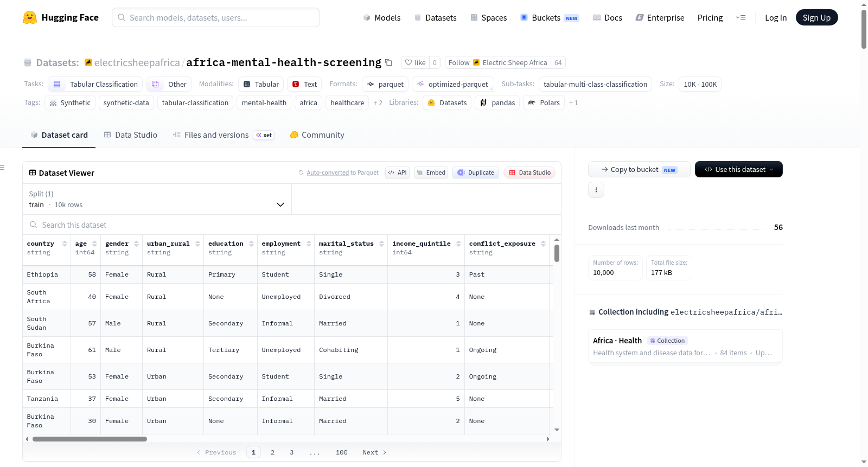
Task: Click in the Search this dataset field
Action: tap(292, 225)
